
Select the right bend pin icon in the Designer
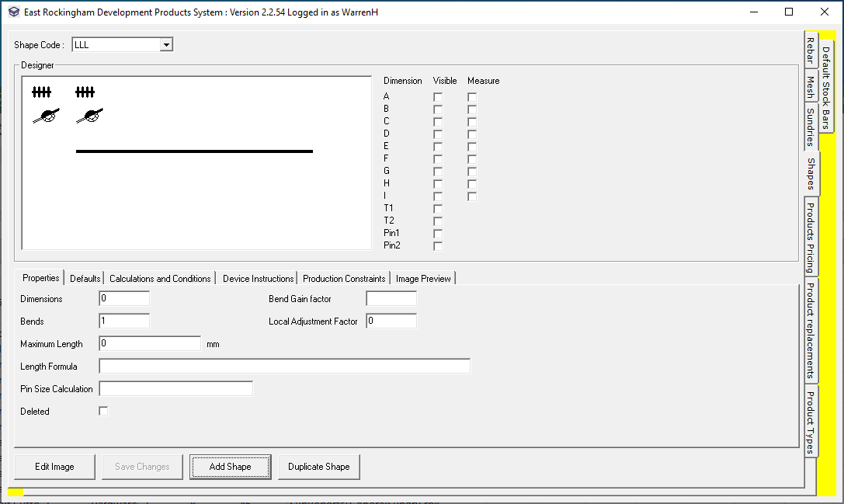[x=89, y=117]
